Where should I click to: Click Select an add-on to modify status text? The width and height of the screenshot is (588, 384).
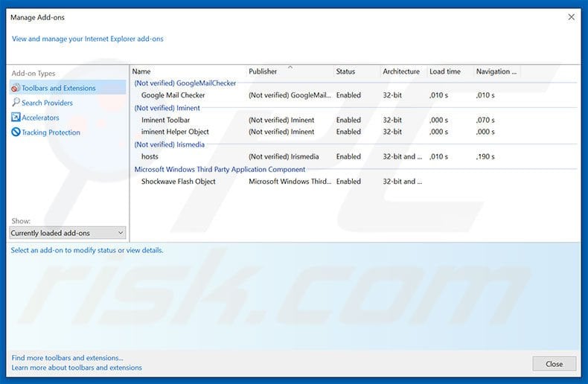click(x=86, y=250)
